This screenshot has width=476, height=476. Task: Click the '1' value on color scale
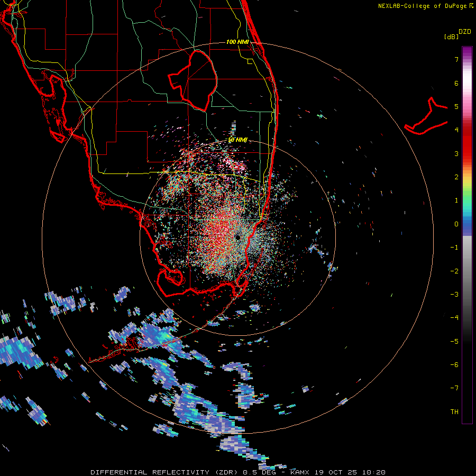[456, 200]
